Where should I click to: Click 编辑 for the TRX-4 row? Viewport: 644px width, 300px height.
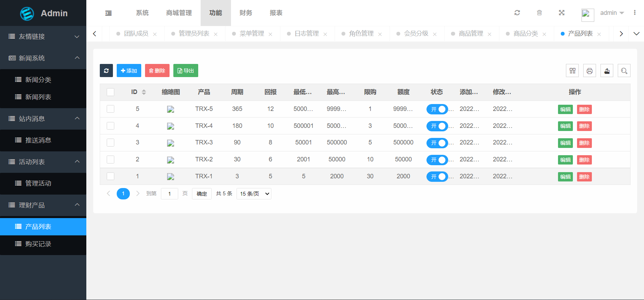tap(565, 126)
